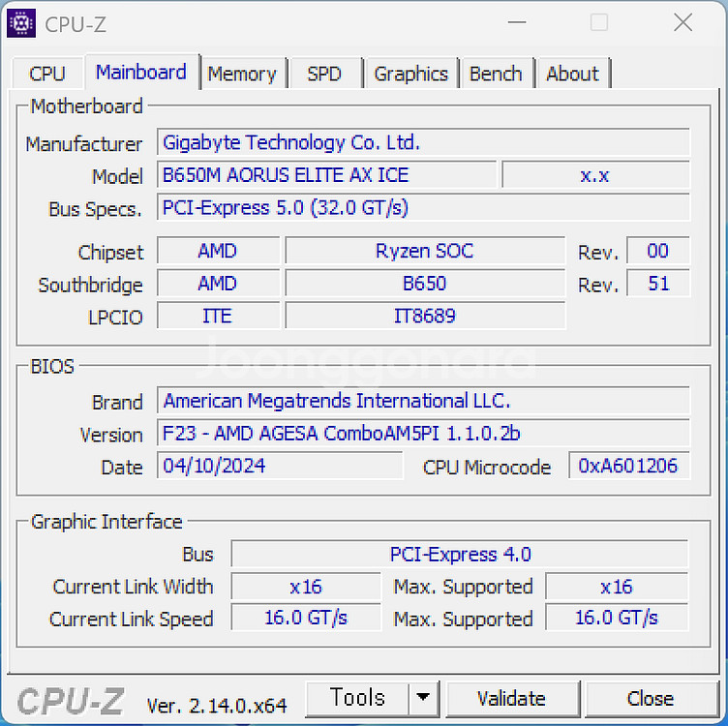
Task: Click the CPU-Z app icon in title bar
Action: [x=22, y=23]
